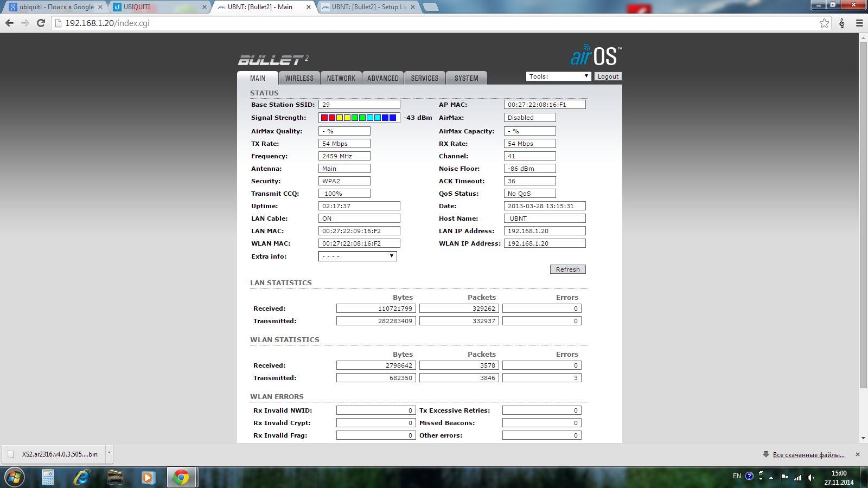Click the airOS logo
The height and width of the screenshot is (488, 868).
(596, 55)
